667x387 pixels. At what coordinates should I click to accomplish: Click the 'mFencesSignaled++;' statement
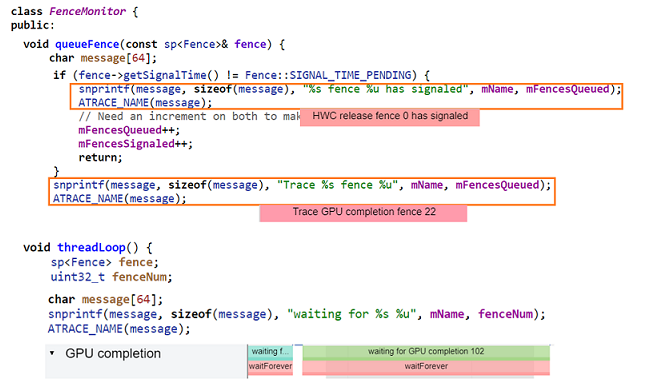[x=136, y=144]
